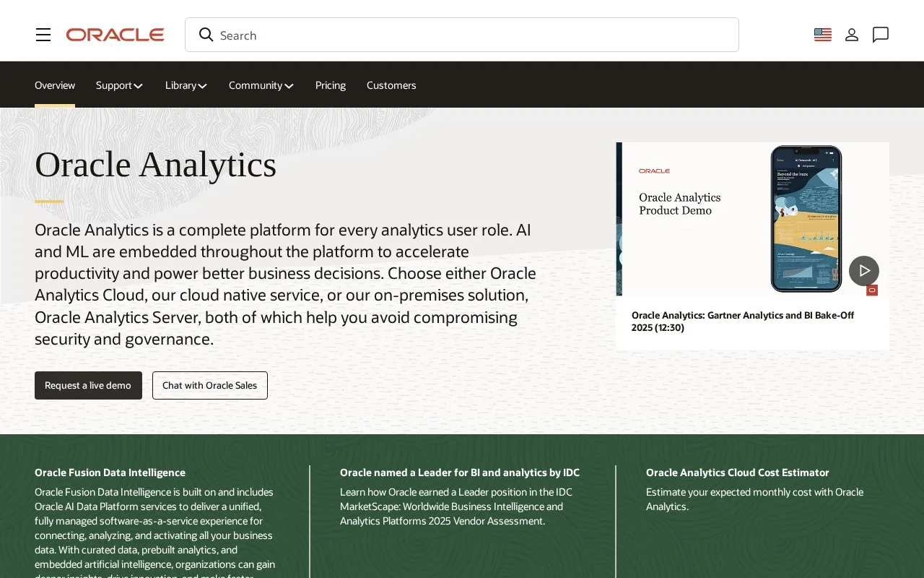Open Oracle Fusion Data Intelligence heading
Screen dimensions: 924x578
tap(110, 473)
